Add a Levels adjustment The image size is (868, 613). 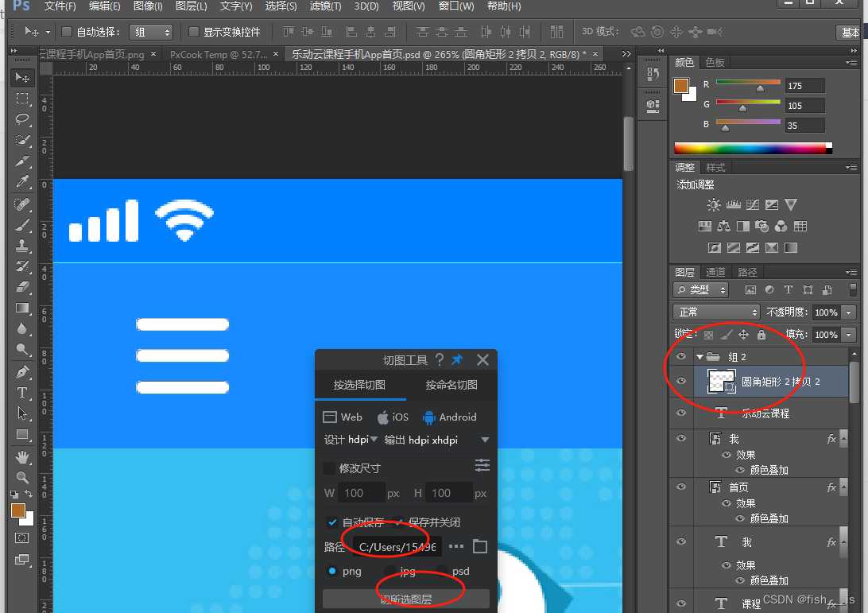(734, 205)
